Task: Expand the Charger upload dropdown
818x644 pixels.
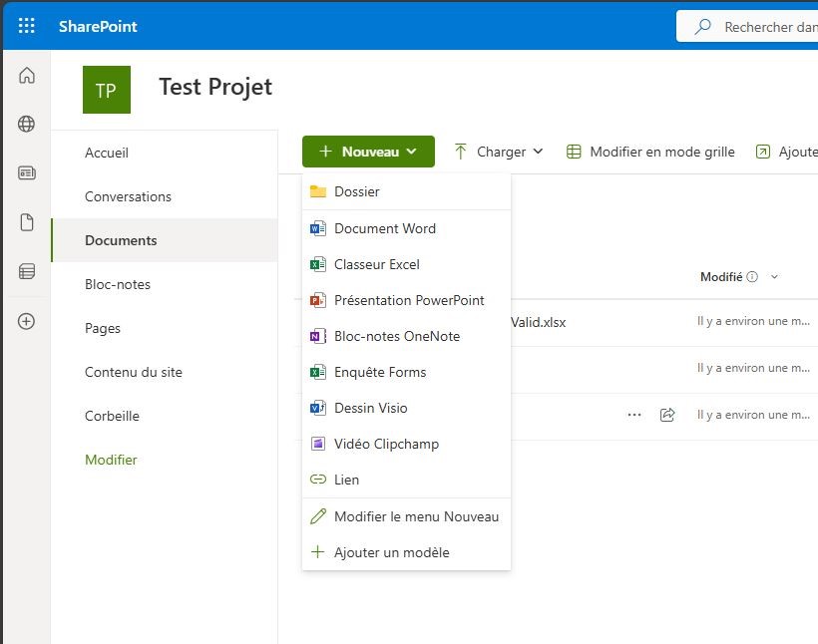Action: click(x=499, y=152)
